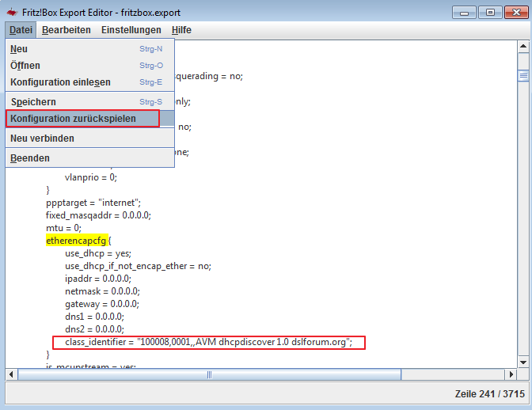This screenshot has height=410, width=532.
Task: Click the vertical scrollbar thumb
Action: [x=522, y=76]
